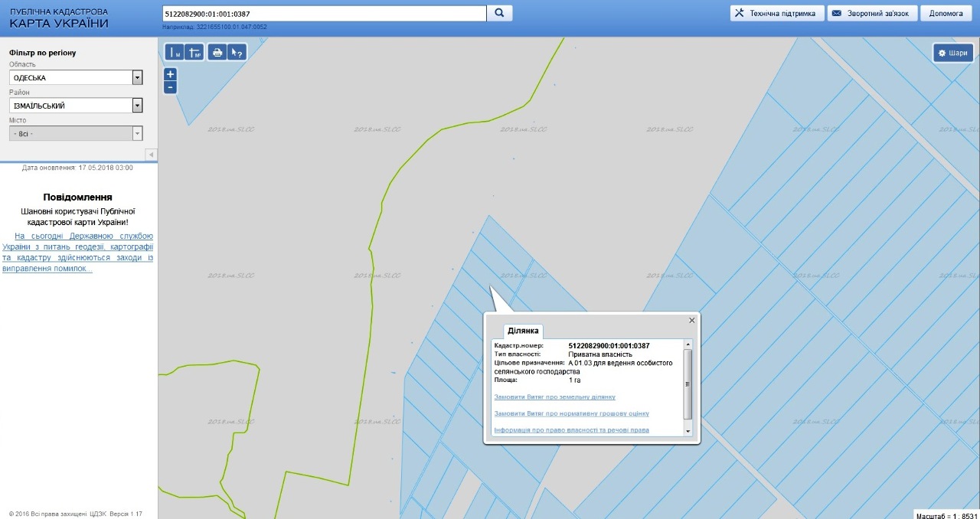Screen dimensions: 980x519
Task: Select the Ділянка tab in popup
Action: [524, 331]
